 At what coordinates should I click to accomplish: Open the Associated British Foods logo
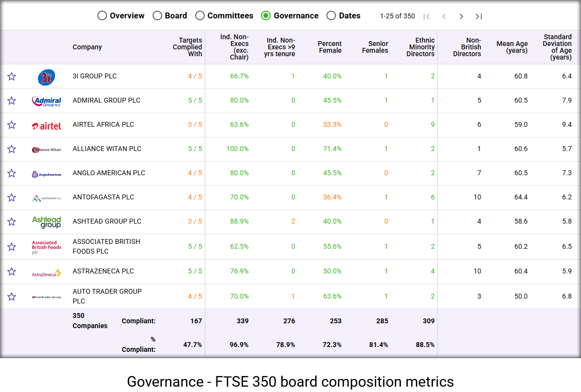[x=46, y=247]
